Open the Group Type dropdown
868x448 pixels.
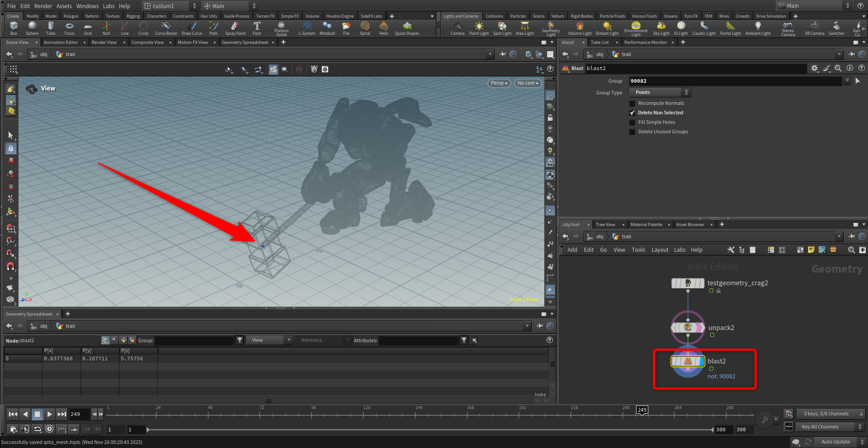tap(660, 93)
